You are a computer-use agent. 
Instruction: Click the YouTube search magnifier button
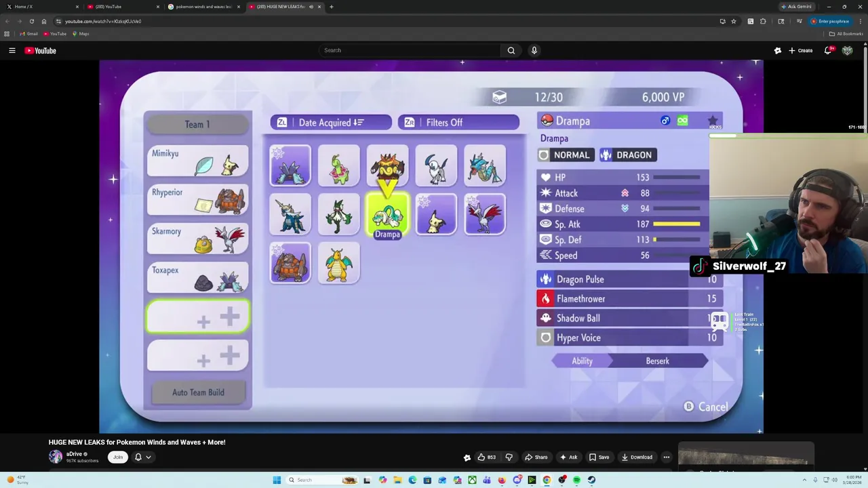pyautogui.click(x=511, y=50)
